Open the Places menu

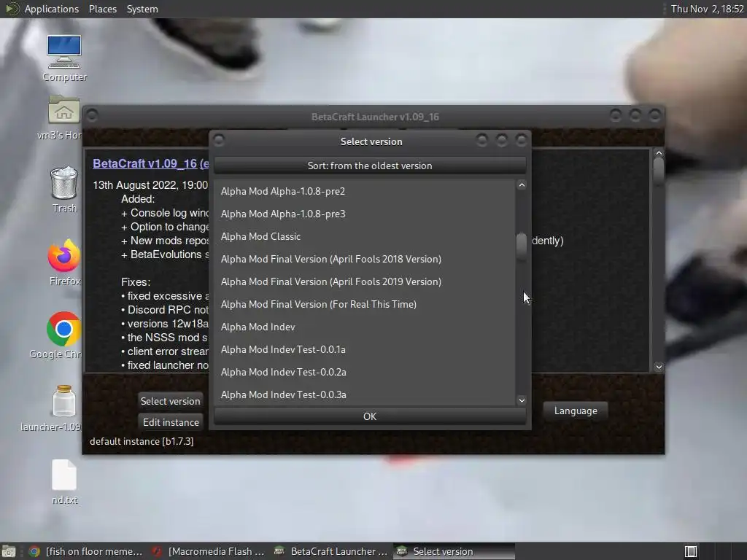102,9
